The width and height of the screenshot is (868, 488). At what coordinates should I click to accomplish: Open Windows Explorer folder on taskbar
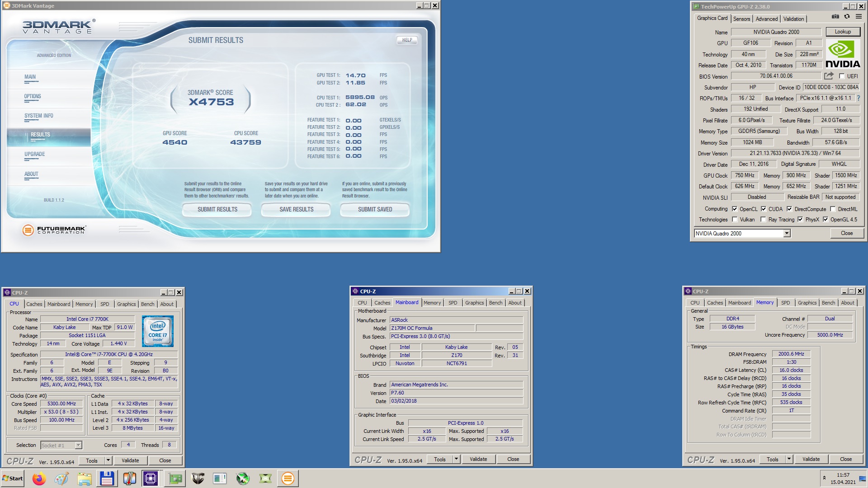(84, 479)
